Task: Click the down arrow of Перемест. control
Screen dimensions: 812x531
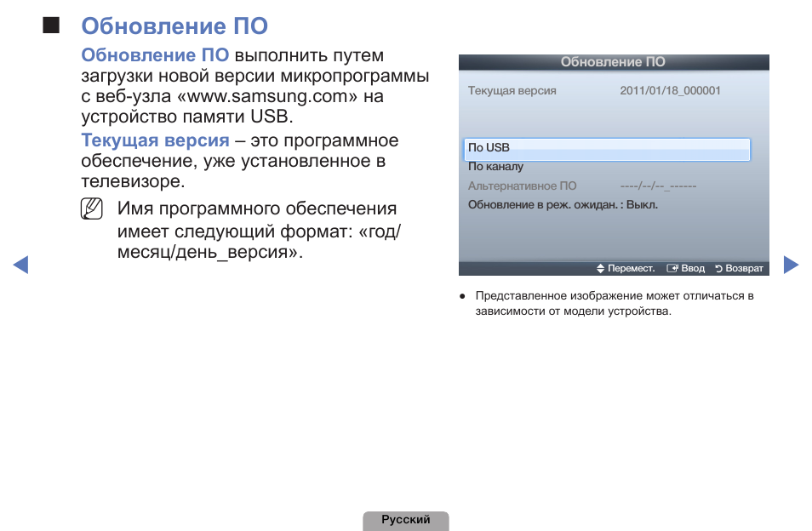Action: click(601, 270)
